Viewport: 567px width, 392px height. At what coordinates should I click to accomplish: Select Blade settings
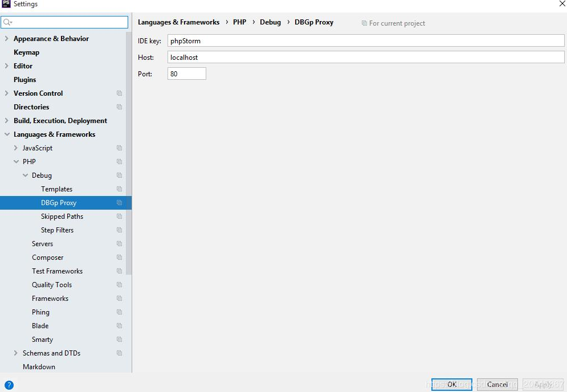[40, 326]
